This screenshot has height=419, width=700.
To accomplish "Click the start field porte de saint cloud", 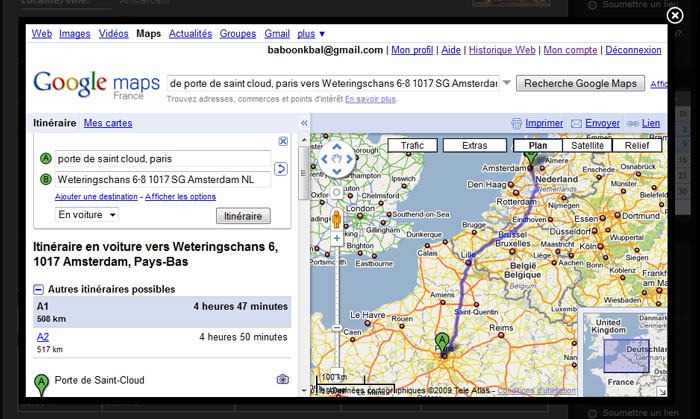I will tap(162, 159).
